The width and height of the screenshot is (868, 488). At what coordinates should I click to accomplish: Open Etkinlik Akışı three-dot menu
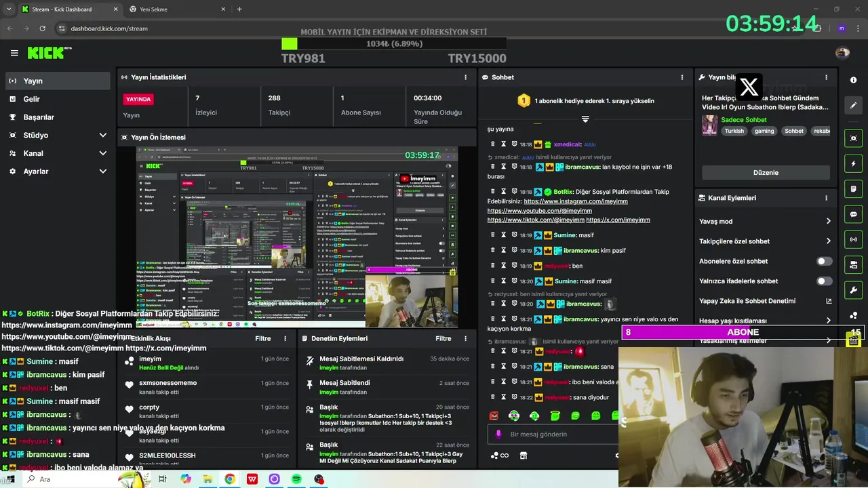[x=285, y=338]
